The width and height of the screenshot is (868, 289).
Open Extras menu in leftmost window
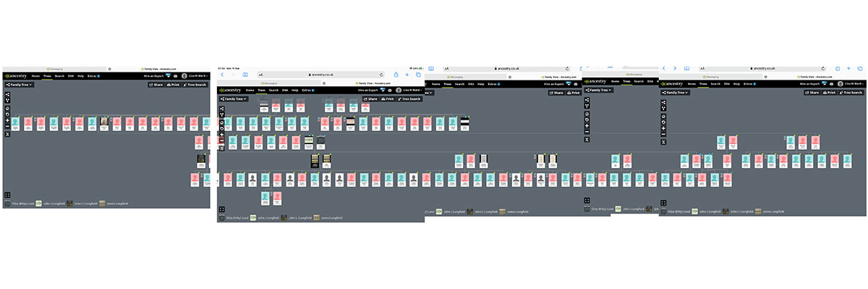click(93, 76)
